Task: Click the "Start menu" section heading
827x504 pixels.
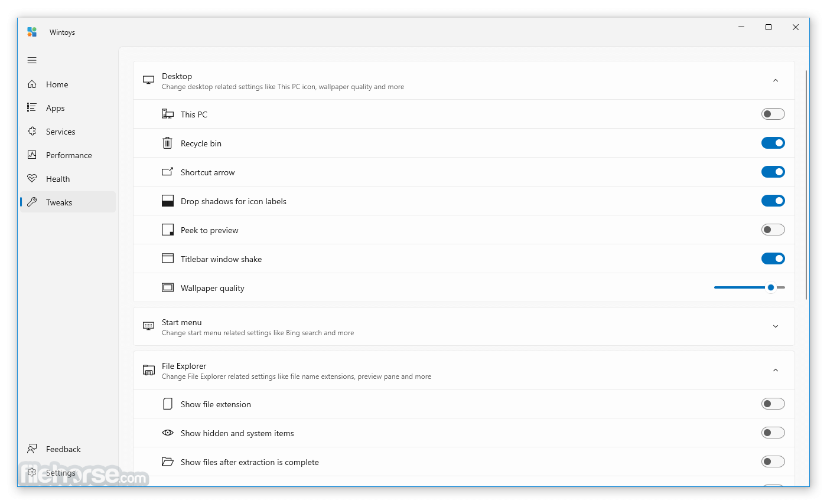Action: pos(181,322)
